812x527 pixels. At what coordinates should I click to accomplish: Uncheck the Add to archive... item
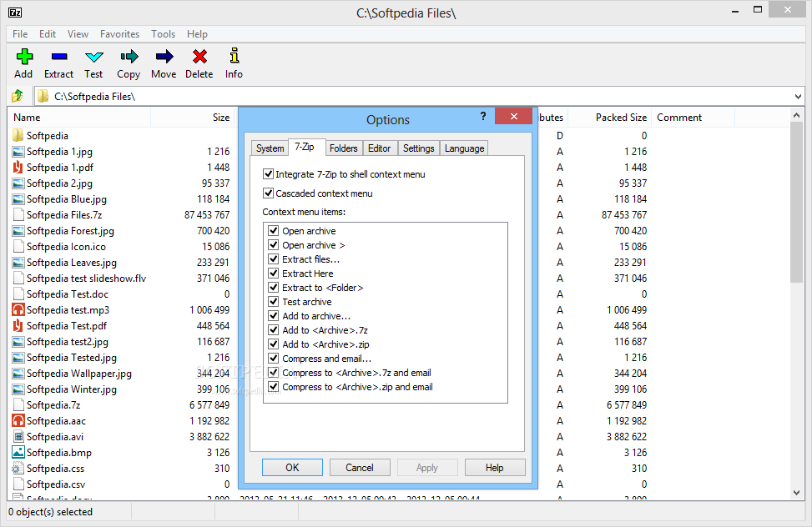coord(274,316)
